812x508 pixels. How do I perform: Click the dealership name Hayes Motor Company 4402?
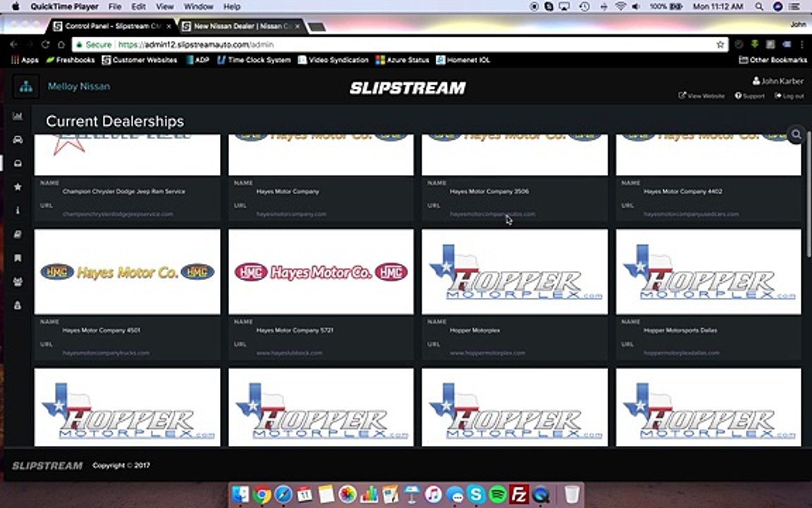(x=683, y=191)
